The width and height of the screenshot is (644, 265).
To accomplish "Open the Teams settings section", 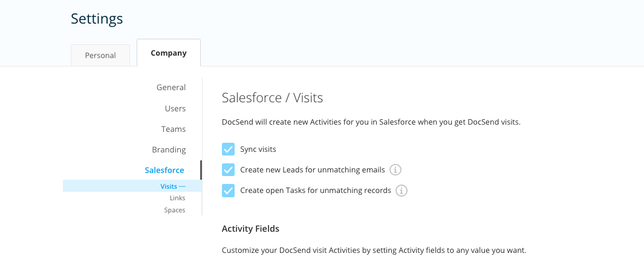I will coord(174,129).
